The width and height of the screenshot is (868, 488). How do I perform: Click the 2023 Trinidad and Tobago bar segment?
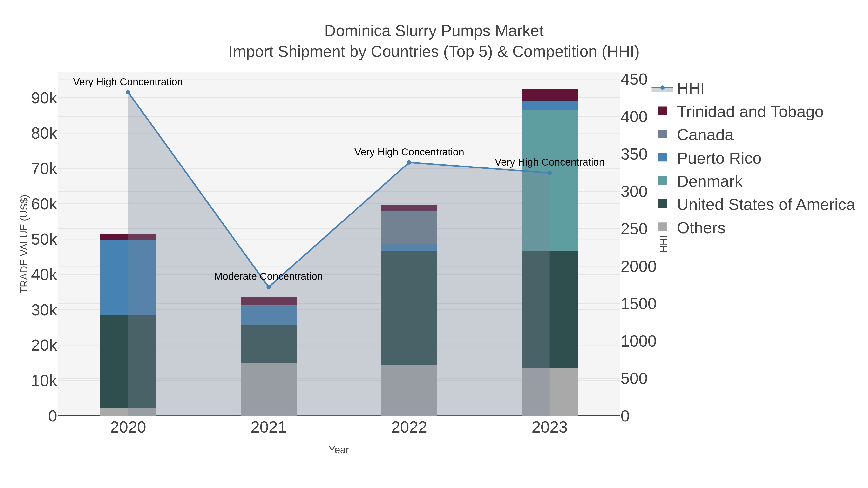pyautogui.click(x=549, y=95)
